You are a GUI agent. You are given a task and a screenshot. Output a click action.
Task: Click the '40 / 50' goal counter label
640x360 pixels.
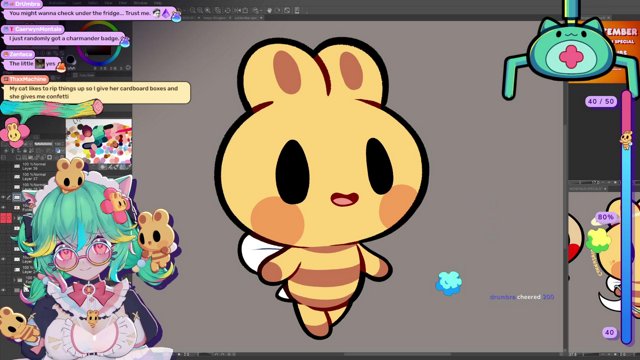(601, 101)
